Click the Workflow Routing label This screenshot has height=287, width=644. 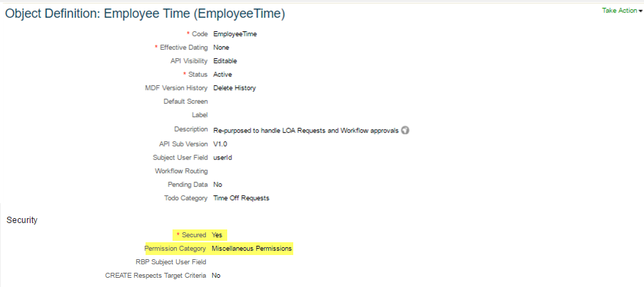click(x=181, y=170)
